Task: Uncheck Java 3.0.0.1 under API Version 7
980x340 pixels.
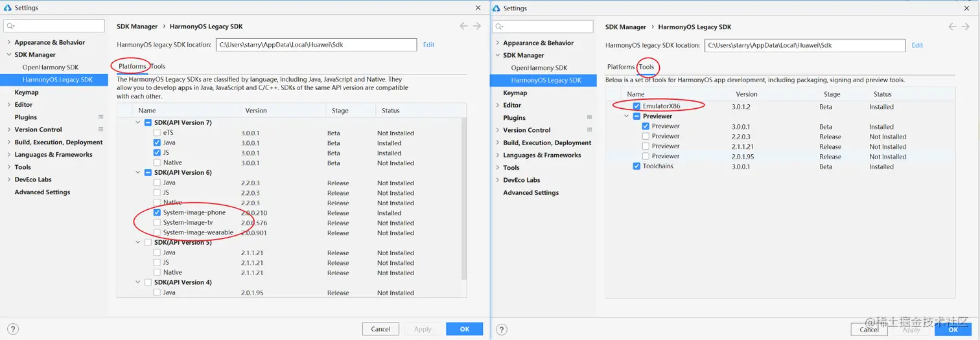Action: [157, 142]
